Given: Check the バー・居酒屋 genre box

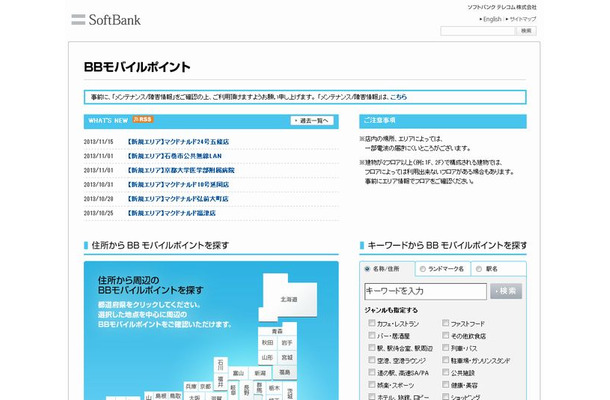Looking at the screenshot, I should (372, 335).
